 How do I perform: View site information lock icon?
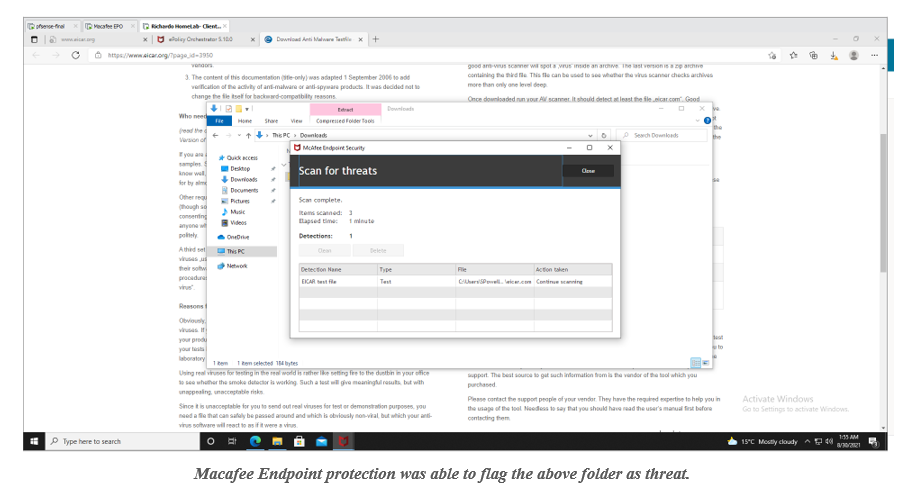coord(98,55)
